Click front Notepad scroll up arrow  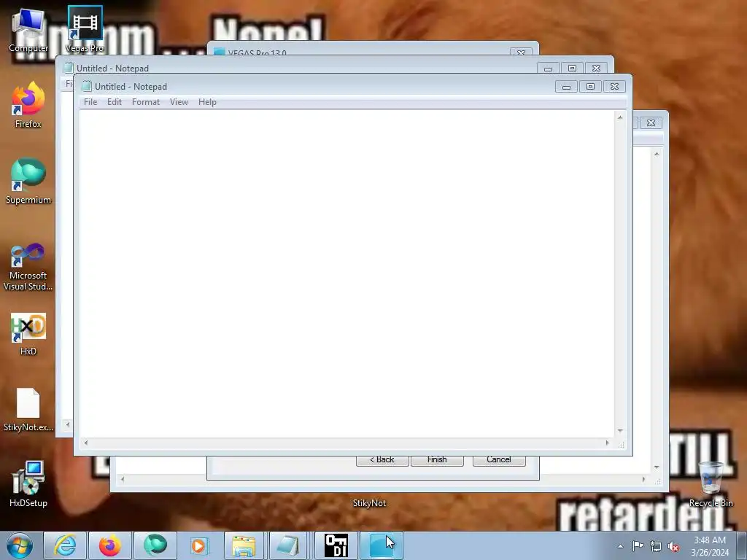tap(620, 117)
